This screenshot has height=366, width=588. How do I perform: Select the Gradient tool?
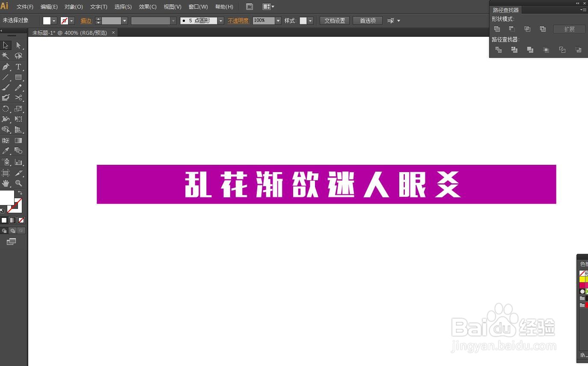click(18, 140)
